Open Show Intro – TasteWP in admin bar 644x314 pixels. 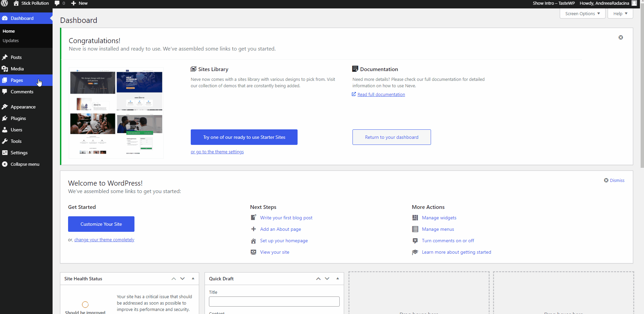coord(554,3)
